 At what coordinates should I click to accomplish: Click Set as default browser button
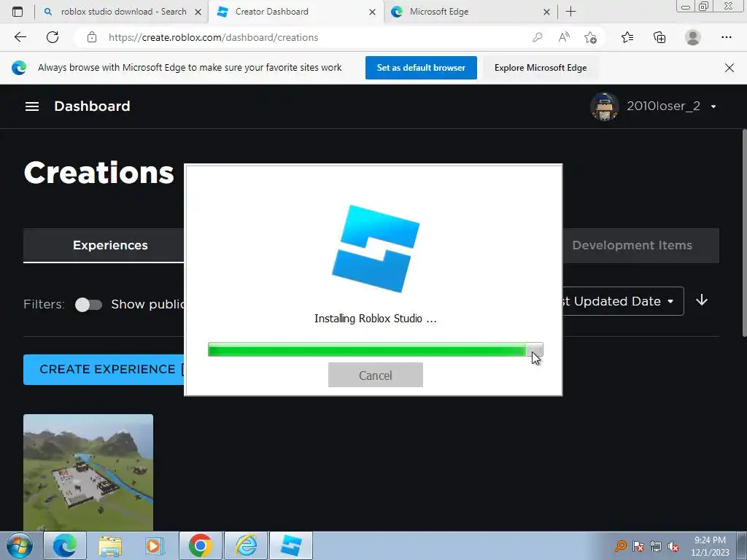[x=421, y=68]
